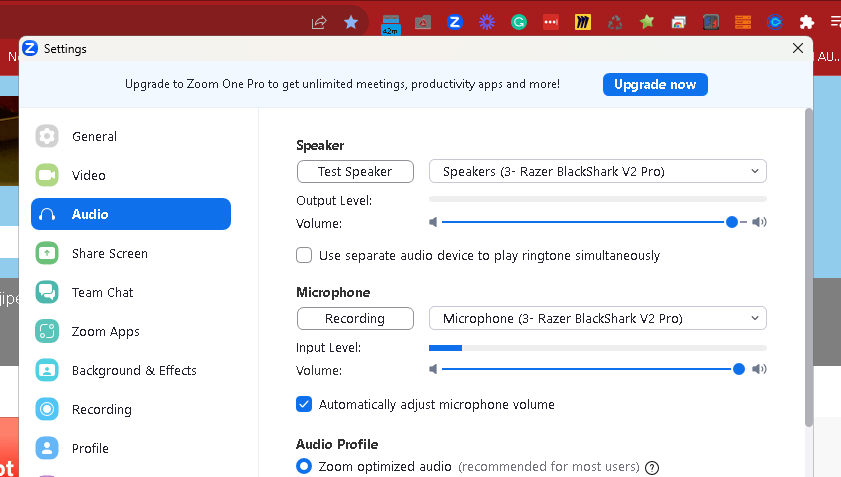The image size is (841, 477).
Task: Click the help icon beside Zoom optimized audio
Action: point(652,468)
